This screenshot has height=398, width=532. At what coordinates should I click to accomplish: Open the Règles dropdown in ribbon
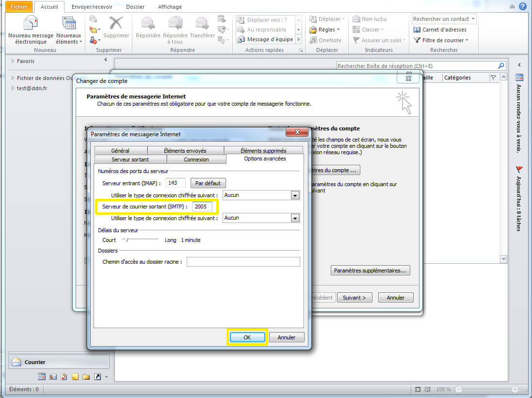pyautogui.click(x=329, y=30)
